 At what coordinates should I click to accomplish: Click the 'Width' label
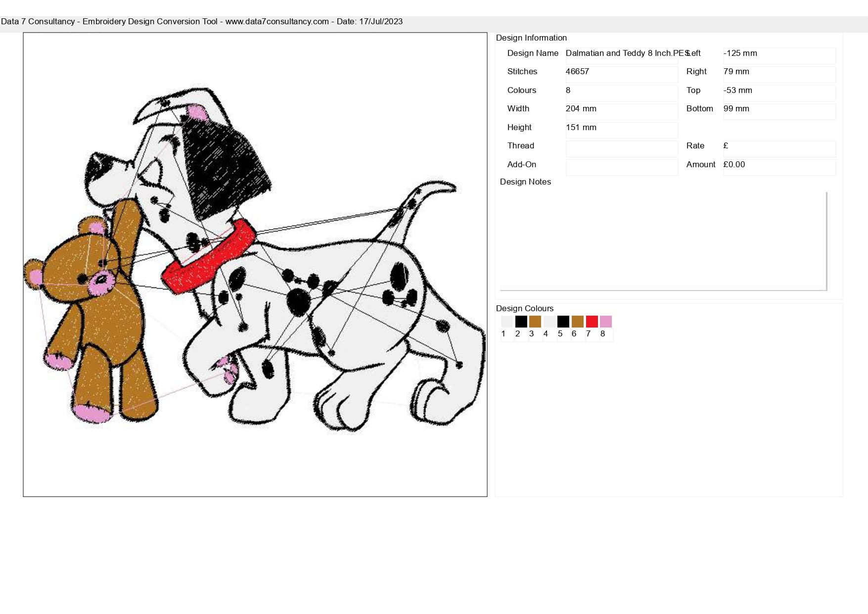(x=518, y=108)
